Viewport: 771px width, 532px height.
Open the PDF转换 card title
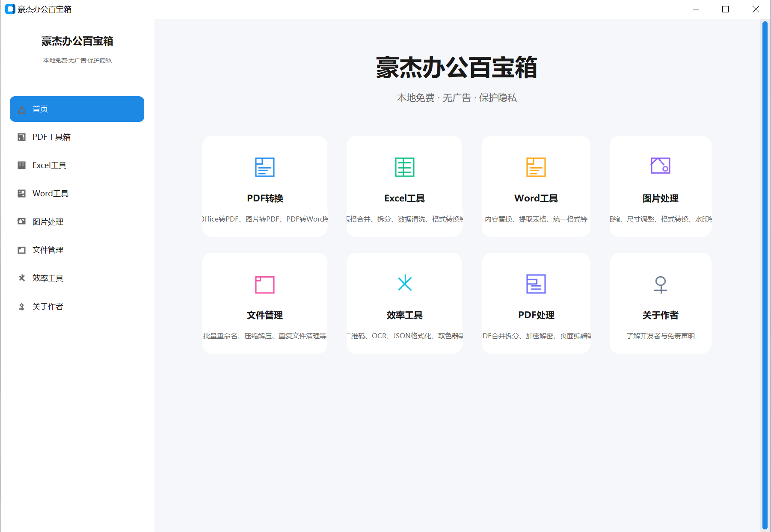(x=265, y=198)
